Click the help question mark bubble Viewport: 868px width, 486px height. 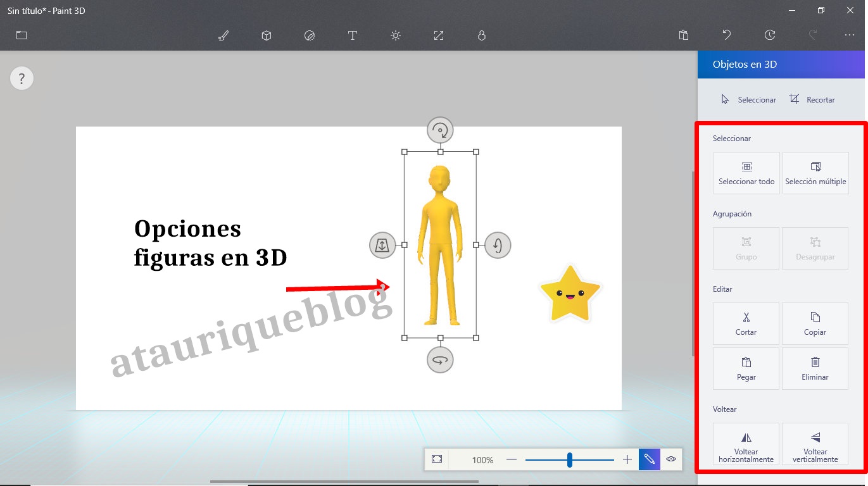point(22,78)
